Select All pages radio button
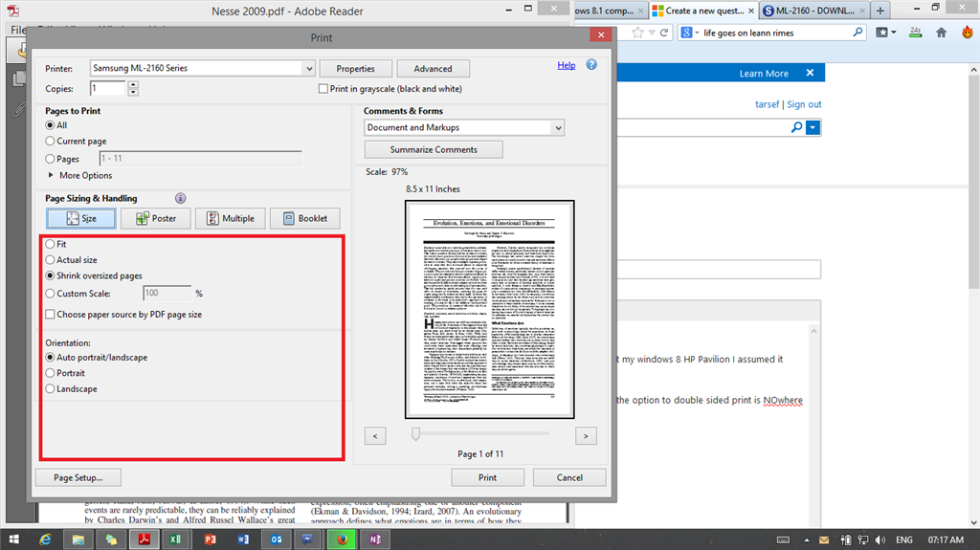The height and width of the screenshot is (550, 980). (50, 125)
